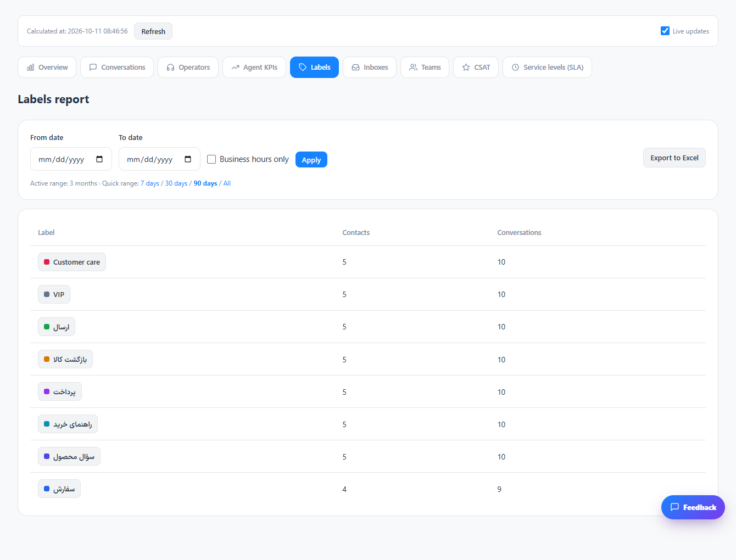Set quick range to 30 days
736x560 pixels.
(x=176, y=183)
